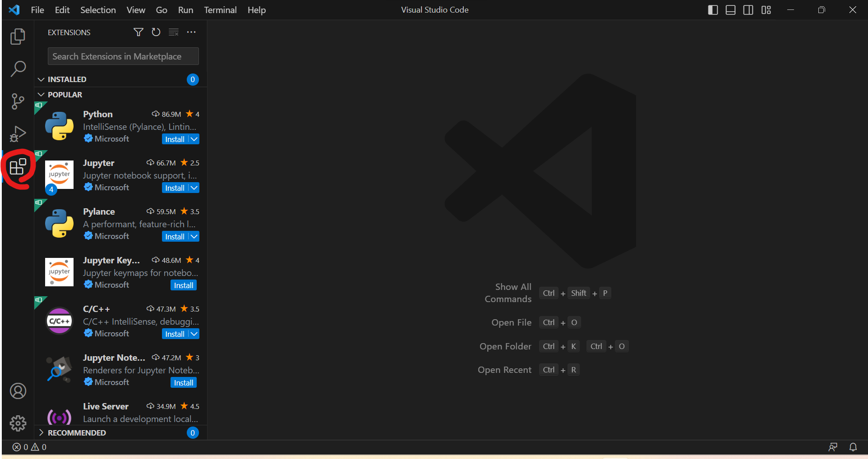Open the Run menu
Viewport: 868px width, 459px height.
[185, 10]
